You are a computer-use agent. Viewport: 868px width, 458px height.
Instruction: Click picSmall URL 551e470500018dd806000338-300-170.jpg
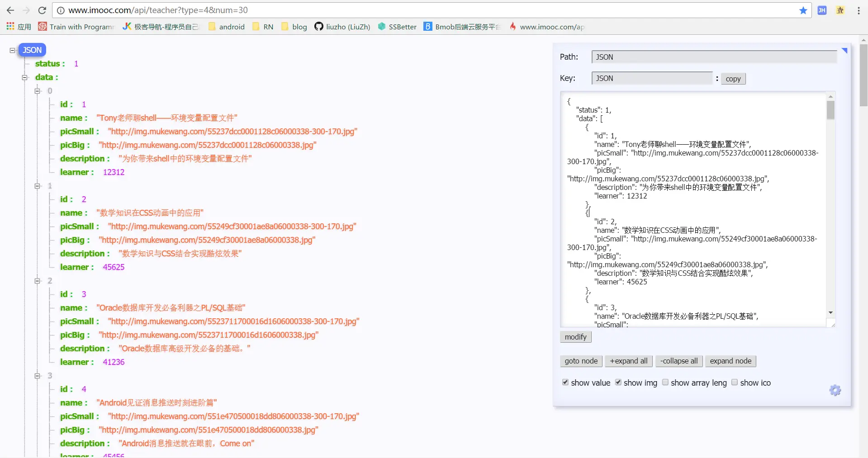233,416
